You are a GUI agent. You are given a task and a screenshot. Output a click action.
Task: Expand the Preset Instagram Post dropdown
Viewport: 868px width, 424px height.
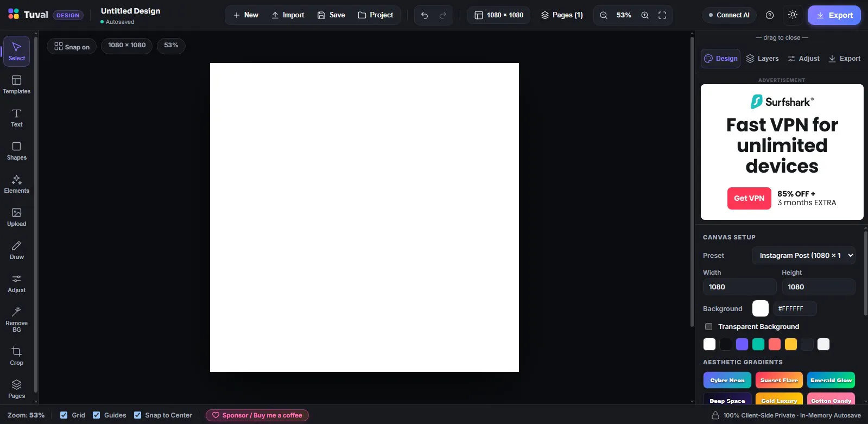[803, 255]
